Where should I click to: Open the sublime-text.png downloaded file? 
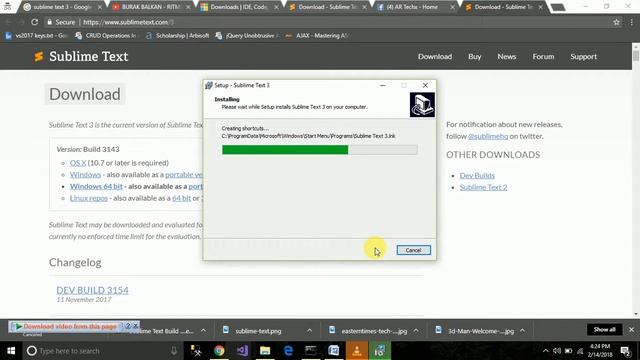tap(258, 331)
